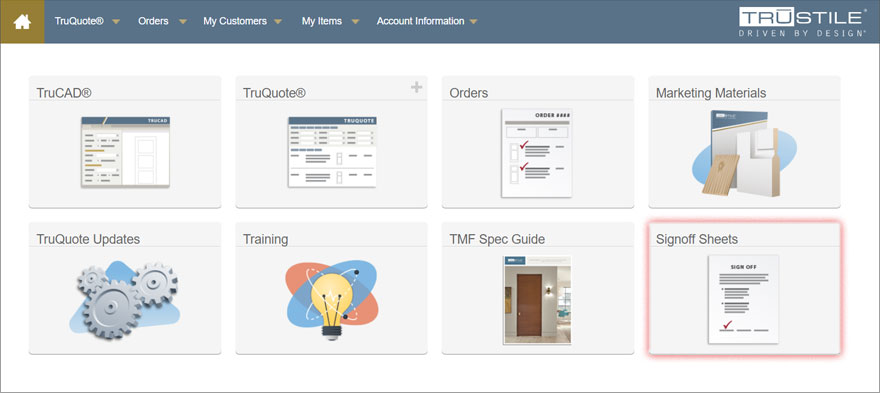
Task: Open the TruQuote tile illustration
Action: [x=332, y=152]
